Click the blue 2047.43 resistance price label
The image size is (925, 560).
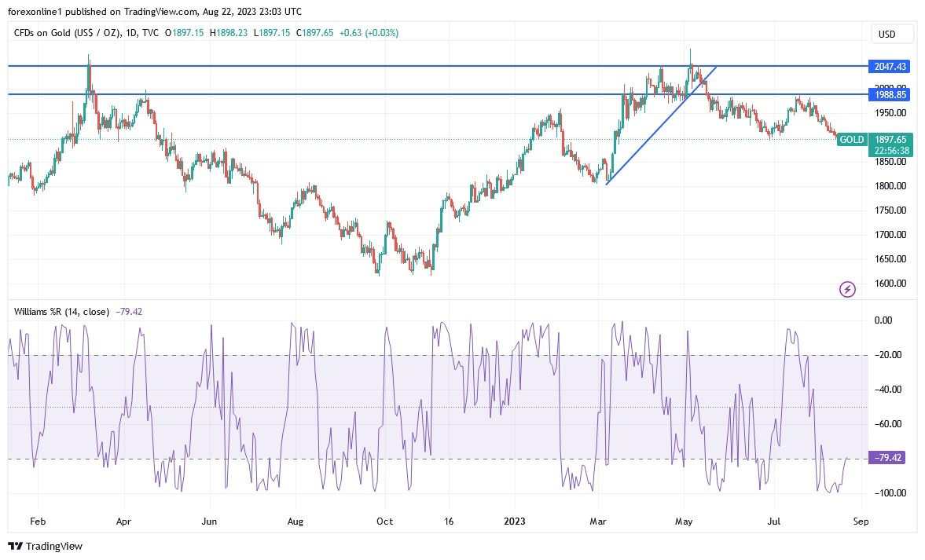tap(889, 68)
